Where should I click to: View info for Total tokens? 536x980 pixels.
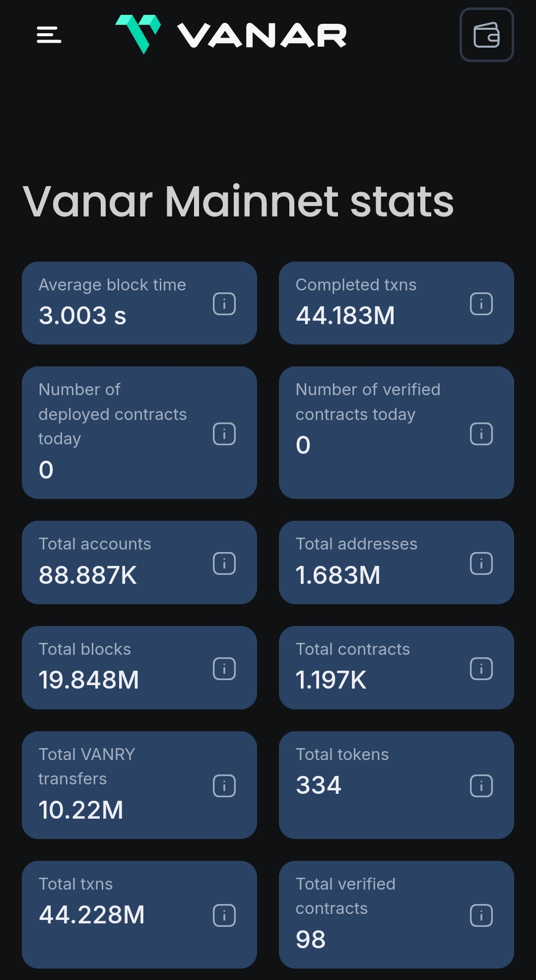tap(481, 786)
